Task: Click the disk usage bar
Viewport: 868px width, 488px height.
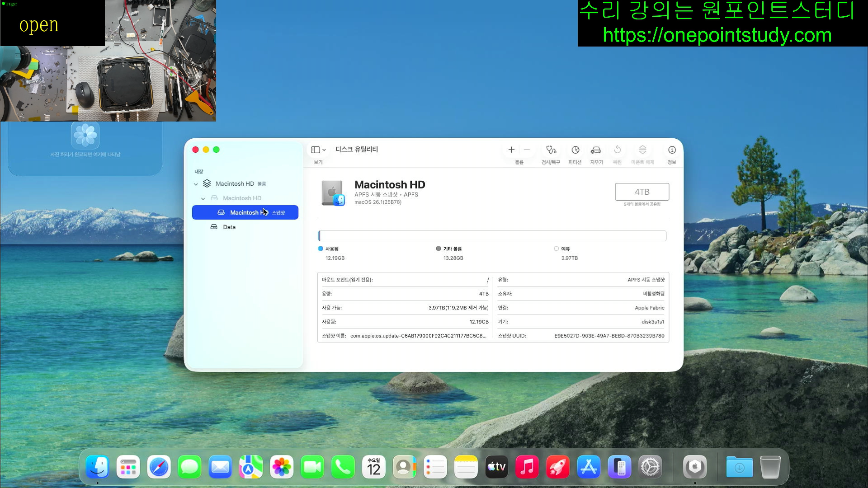Action: 492,236
